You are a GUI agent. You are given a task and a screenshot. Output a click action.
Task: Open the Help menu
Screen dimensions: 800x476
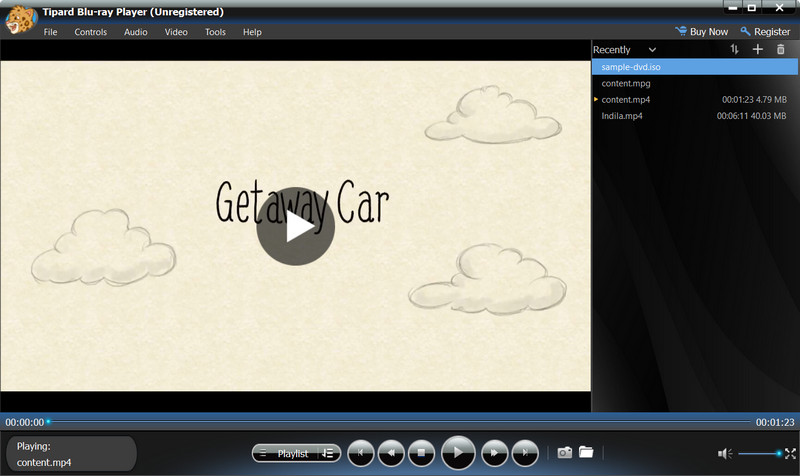click(252, 32)
